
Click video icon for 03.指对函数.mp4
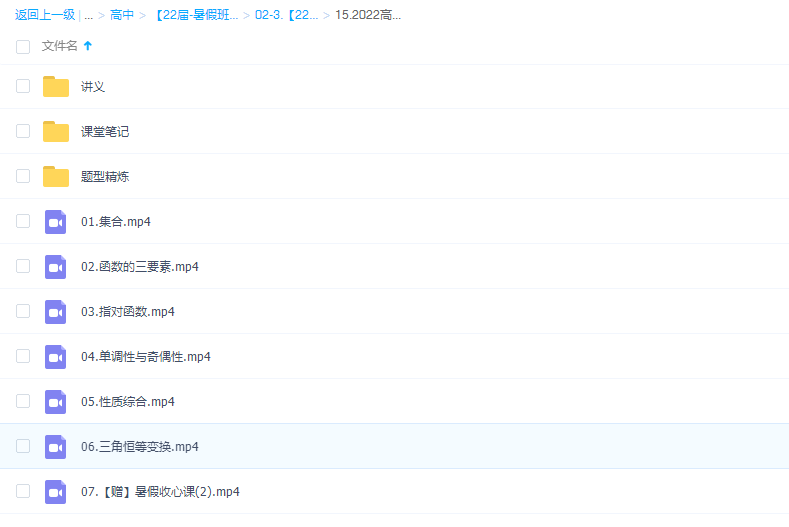tap(56, 312)
